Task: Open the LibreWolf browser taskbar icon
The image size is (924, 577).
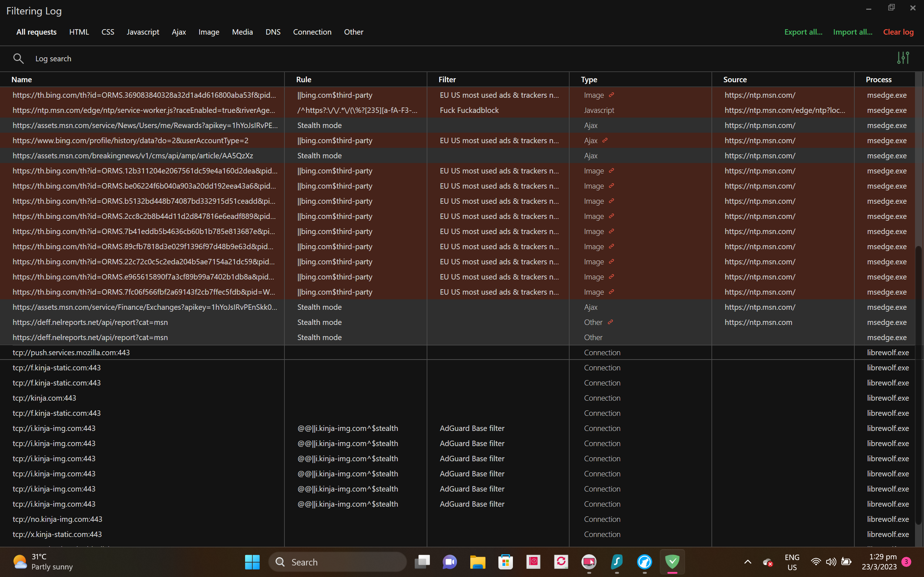Action: (x=645, y=562)
